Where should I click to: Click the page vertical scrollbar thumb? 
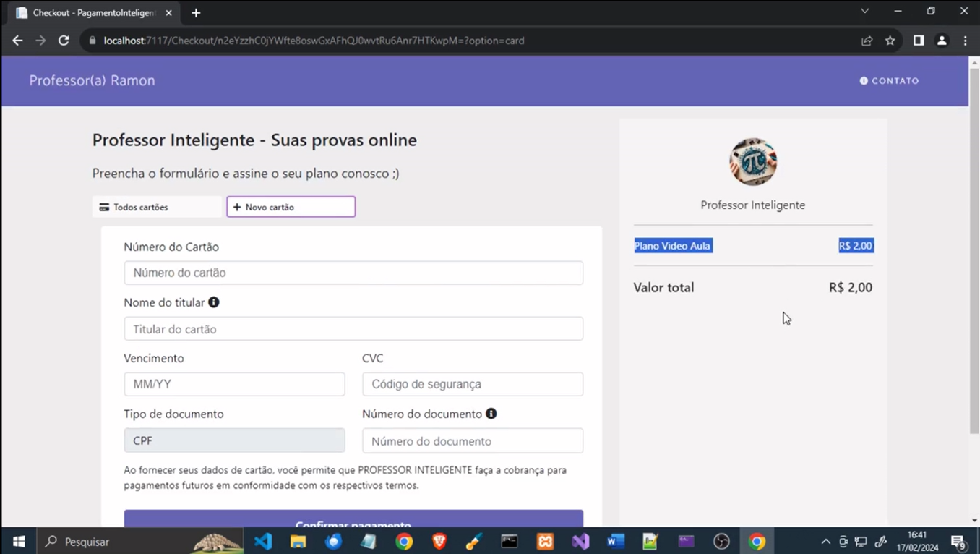pyautogui.click(x=974, y=250)
